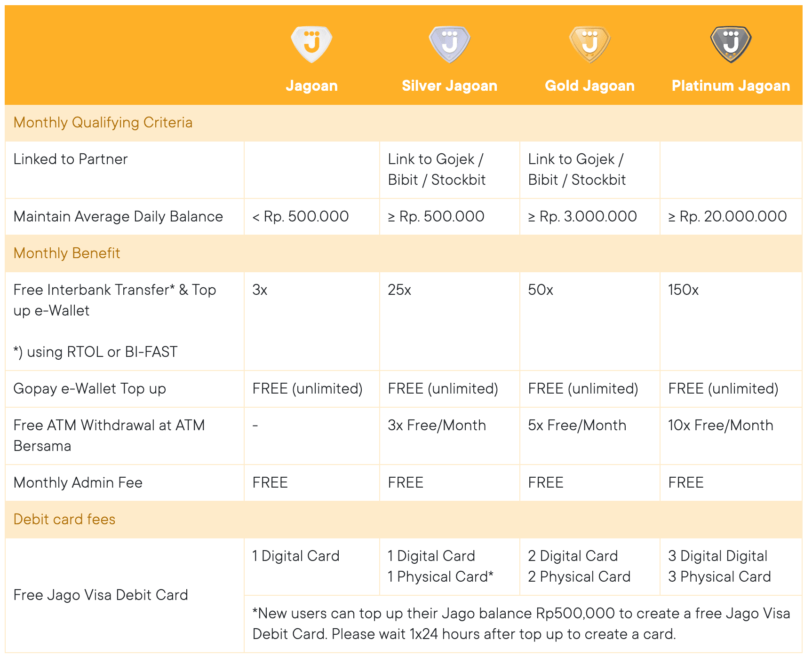This screenshot has height=663, width=812.
Task: Click Silver's Link to Gojek / Bibit / Stockbit cell
Action: (x=450, y=170)
